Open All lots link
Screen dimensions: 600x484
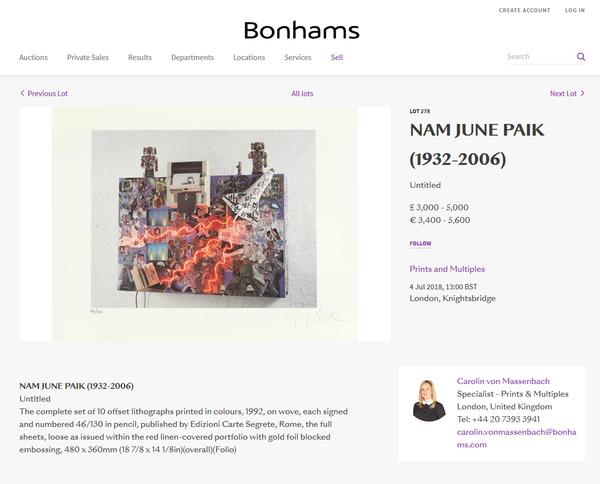(x=302, y=93)
